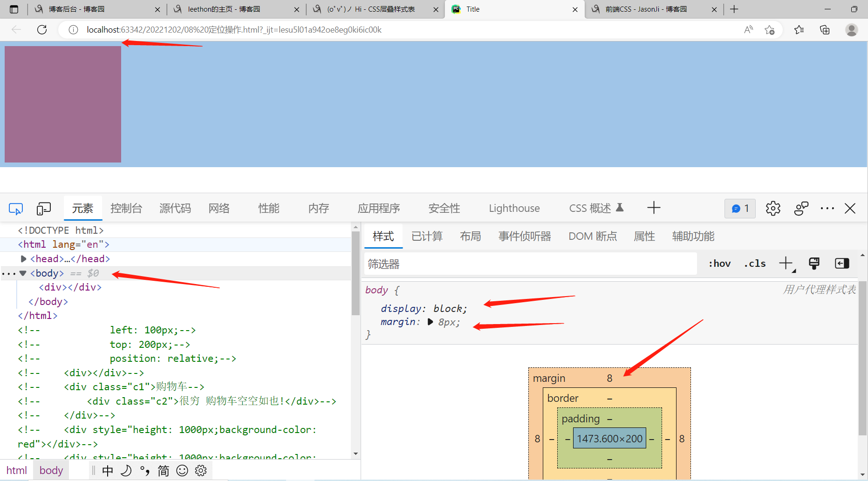Image resolution: width=868 pixels, height=481 pixels.
Task: Switch to DOM 断点 tab
Action: [x=593, y=236]
